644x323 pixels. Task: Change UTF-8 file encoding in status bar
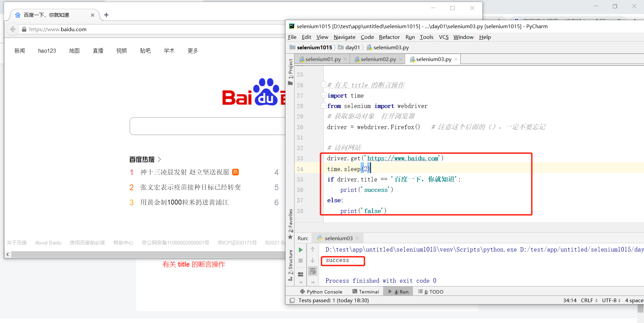611,301
